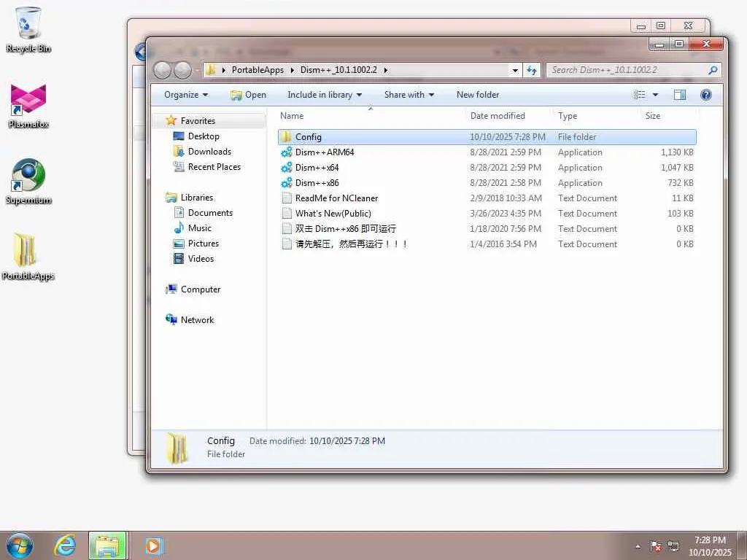
Task: Select the Dism++x86 application icon
Action: click(x=286, y=183)
